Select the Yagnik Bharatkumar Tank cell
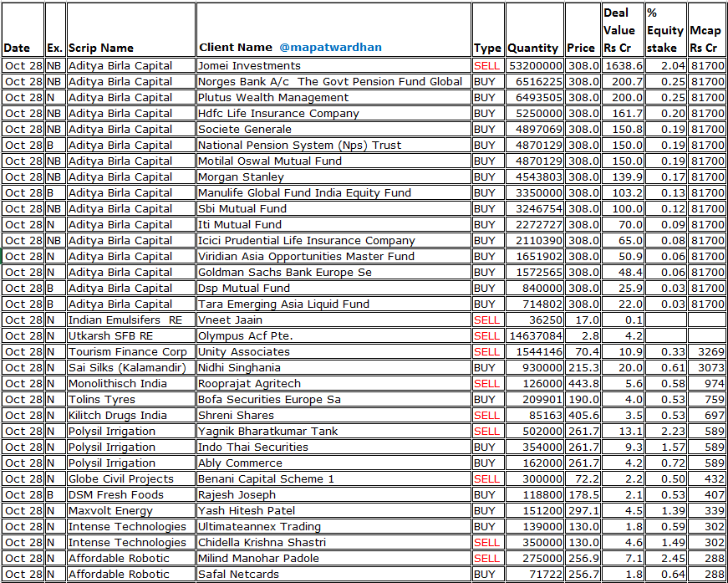 333,431
